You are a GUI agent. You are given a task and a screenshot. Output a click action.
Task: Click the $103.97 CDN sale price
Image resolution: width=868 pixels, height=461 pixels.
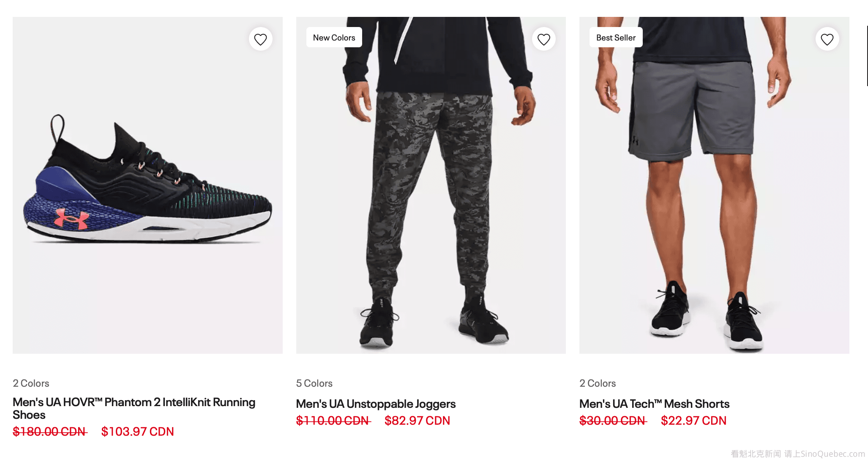[137, 431]
